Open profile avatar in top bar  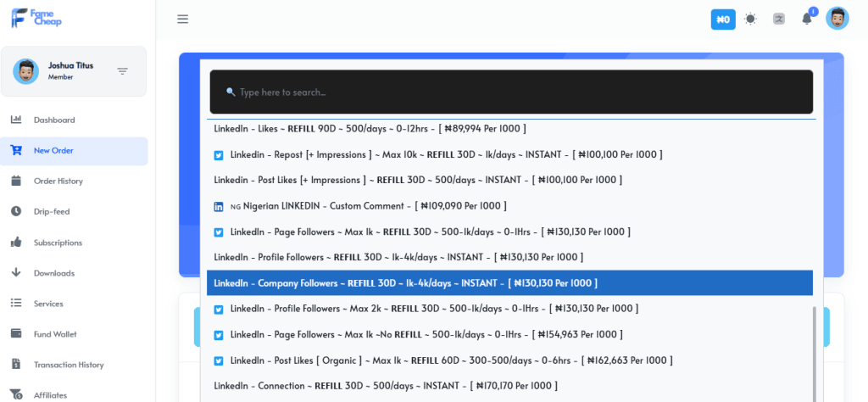(837, 19)
